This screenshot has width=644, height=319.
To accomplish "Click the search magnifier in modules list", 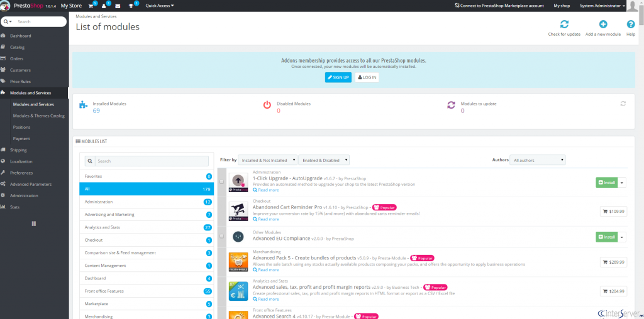I will click(90, 161).
